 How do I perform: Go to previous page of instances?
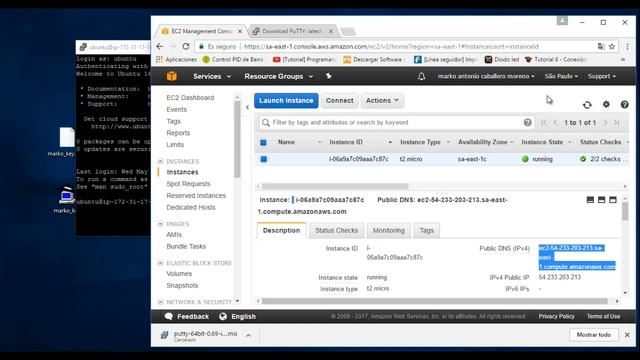pyautogui.click(x=555, y=122)
